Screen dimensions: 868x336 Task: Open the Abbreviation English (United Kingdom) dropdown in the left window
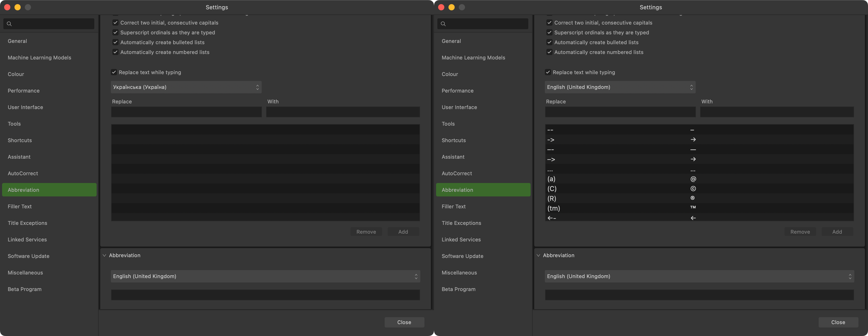(265, 276)
